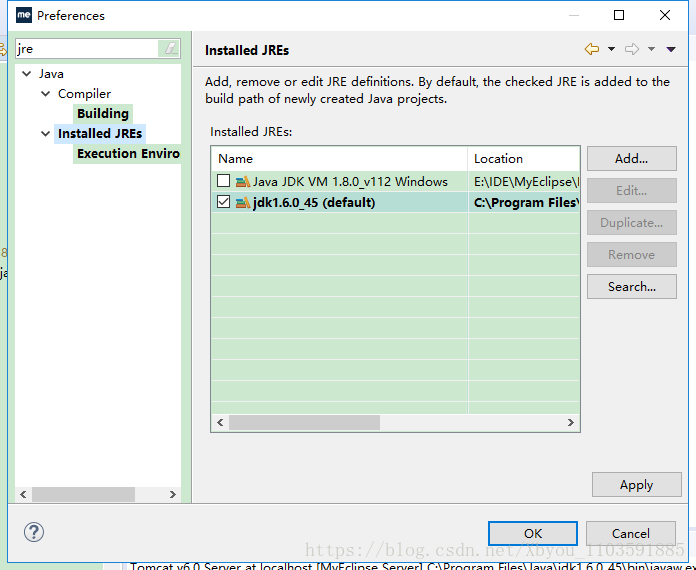Click the tree panel scroll left arrow
The width and height of the screenshot is (696, 570).
[x=23, y=494]
